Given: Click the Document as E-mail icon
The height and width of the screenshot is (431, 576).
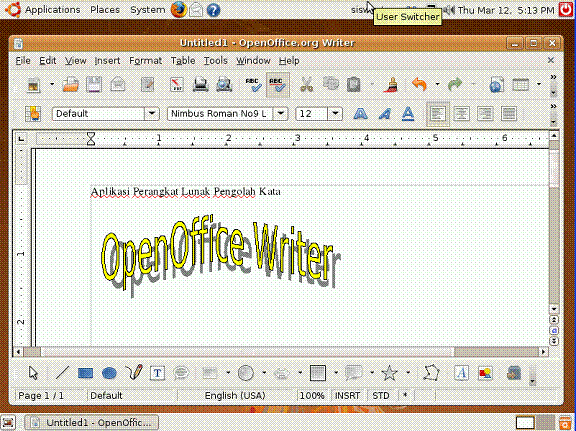Looking at the screenshot, I should (118, 85).
